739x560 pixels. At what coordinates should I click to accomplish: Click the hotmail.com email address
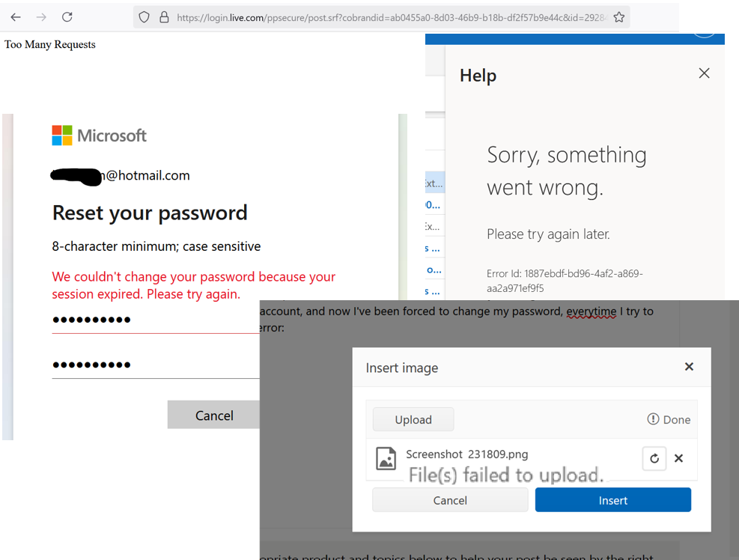(x=120, y=176)
